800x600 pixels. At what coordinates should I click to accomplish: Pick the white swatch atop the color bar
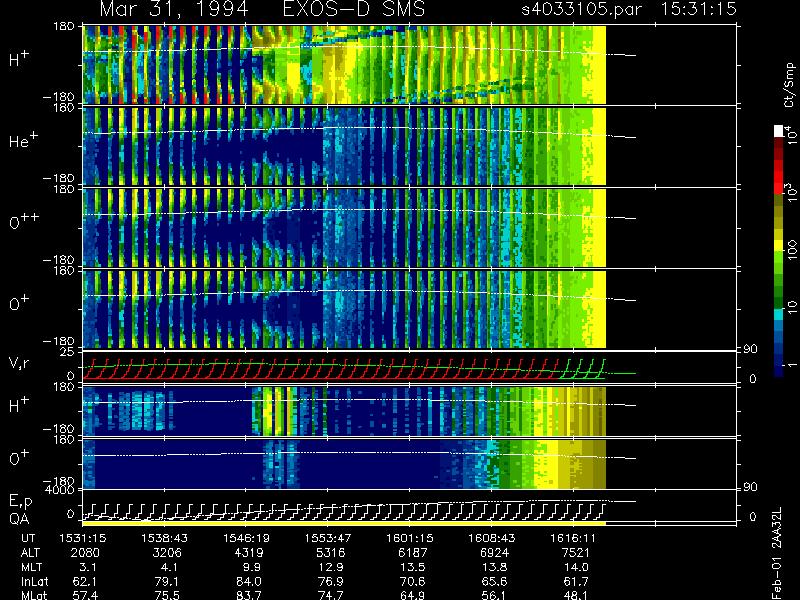coord(779,131)
